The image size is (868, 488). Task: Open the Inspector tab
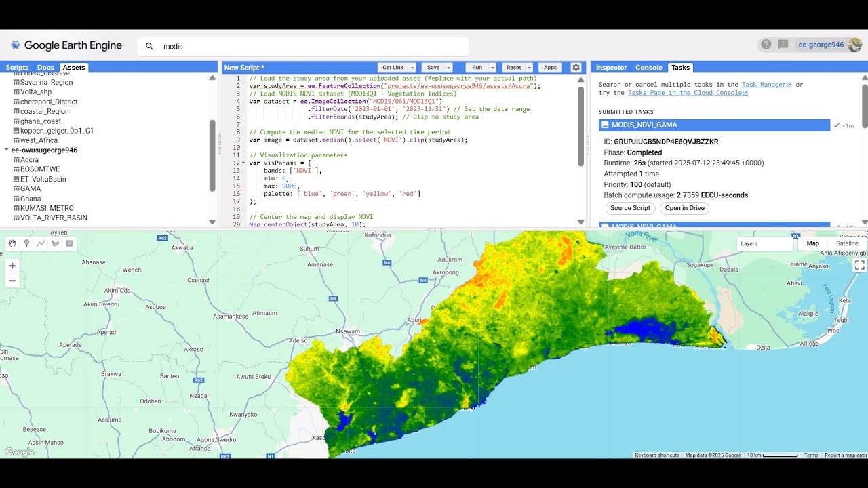[612, 68]
